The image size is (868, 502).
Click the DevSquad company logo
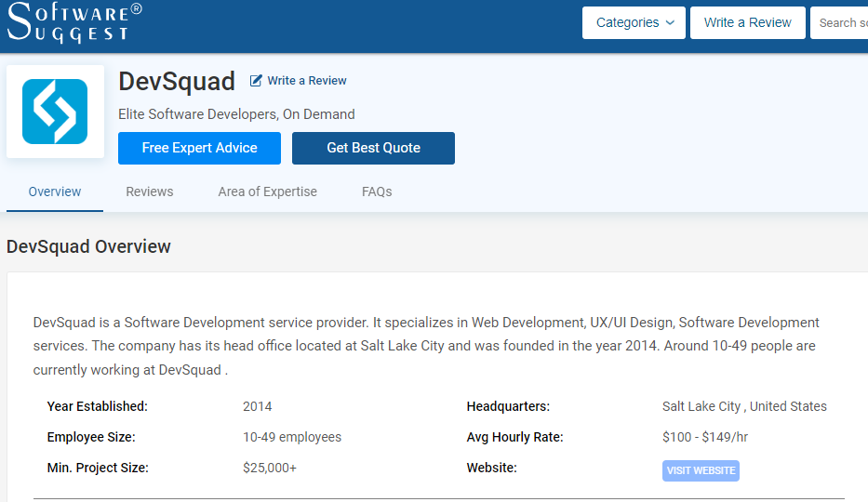coord(55,112)
